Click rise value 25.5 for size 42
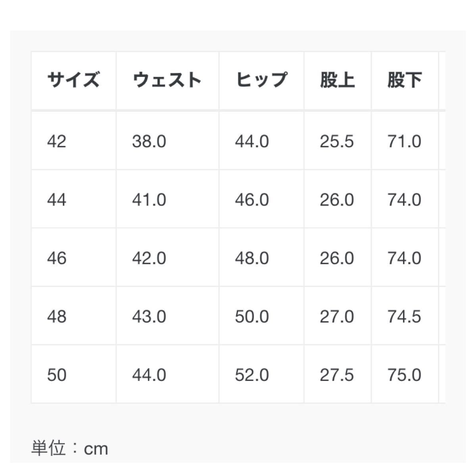This screenshot has height=463, width=476. coord(337,141)
